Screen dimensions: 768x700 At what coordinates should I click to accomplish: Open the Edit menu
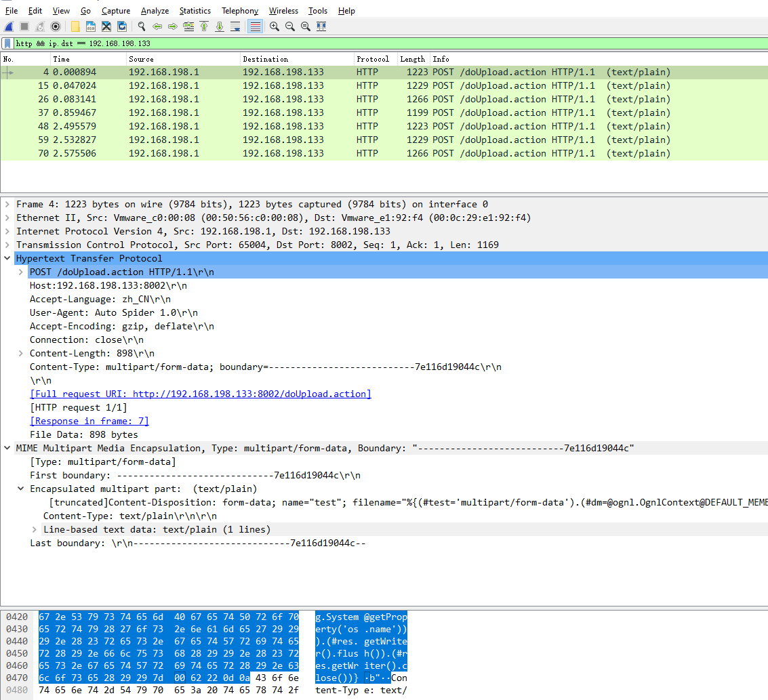(x=35, y=11)
